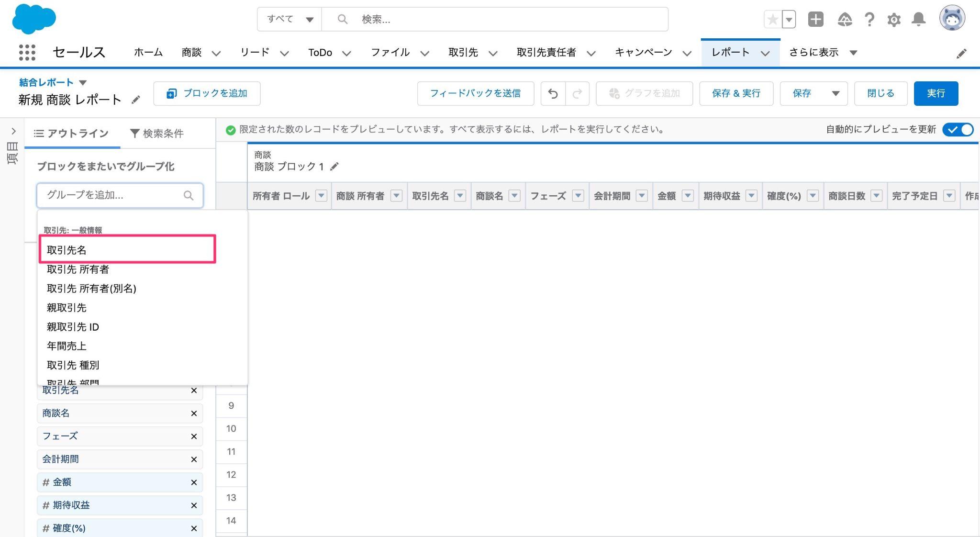Open the 結合レポート format dropdown
The image size is (980, 537).
point(83,82)
